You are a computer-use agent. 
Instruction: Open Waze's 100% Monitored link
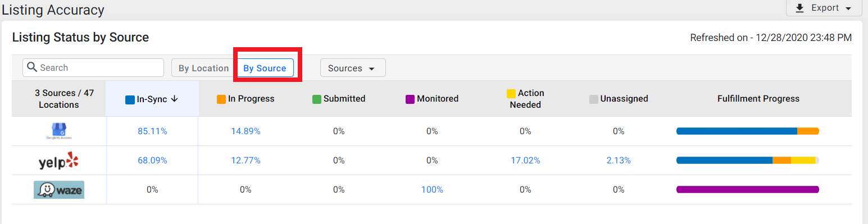(432, 190)
